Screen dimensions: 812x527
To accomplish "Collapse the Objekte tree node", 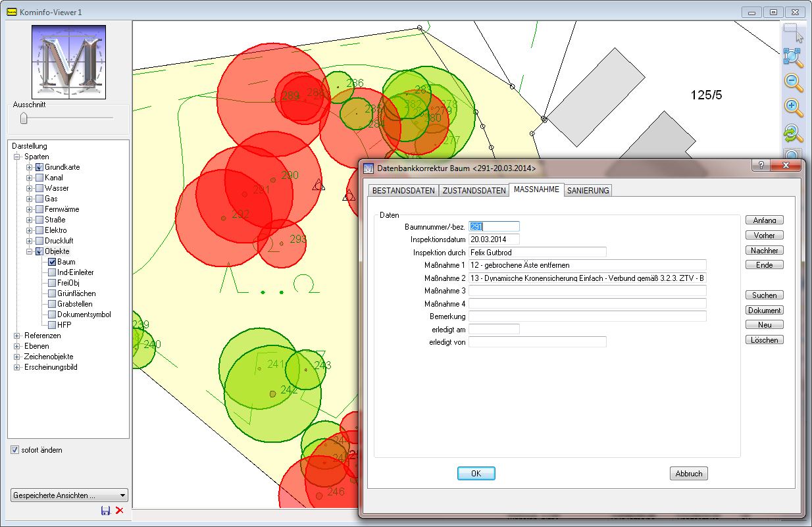I will (x=29, y=251).
